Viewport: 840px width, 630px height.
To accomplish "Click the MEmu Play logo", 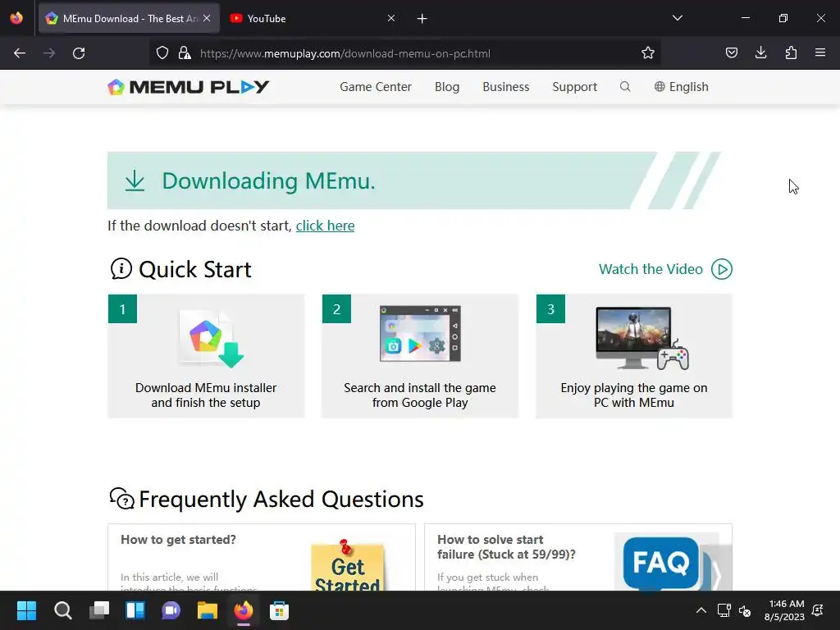I will click(x=189, y=87).
